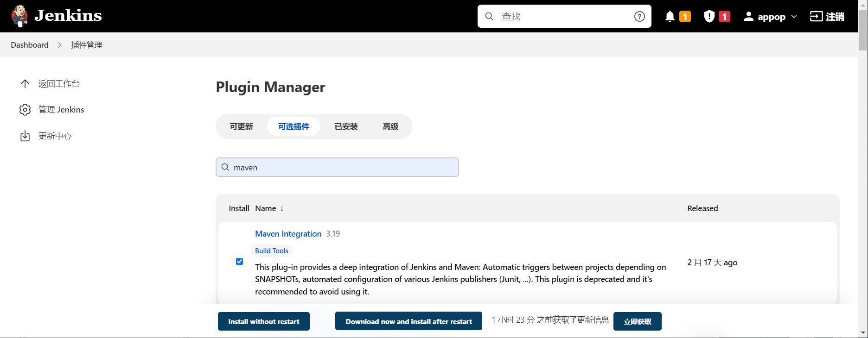The image size is (868, 338).
Task: Open the notifications bell icon
Action: click(670, 17)
